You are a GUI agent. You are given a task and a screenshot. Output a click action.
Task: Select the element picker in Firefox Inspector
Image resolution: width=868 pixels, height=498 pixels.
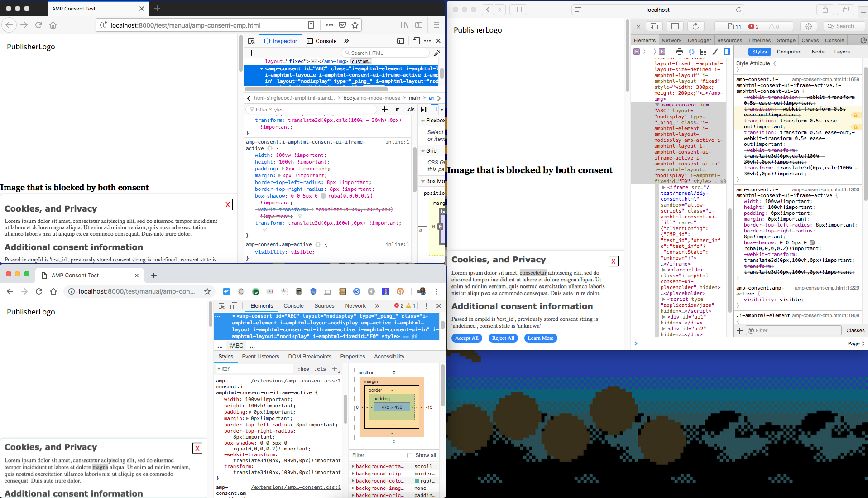(x=252, y=41)
